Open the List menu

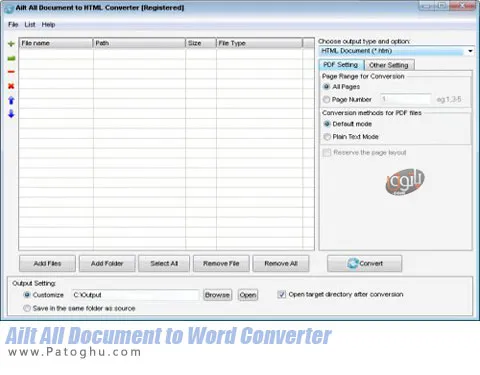(30, 25)
